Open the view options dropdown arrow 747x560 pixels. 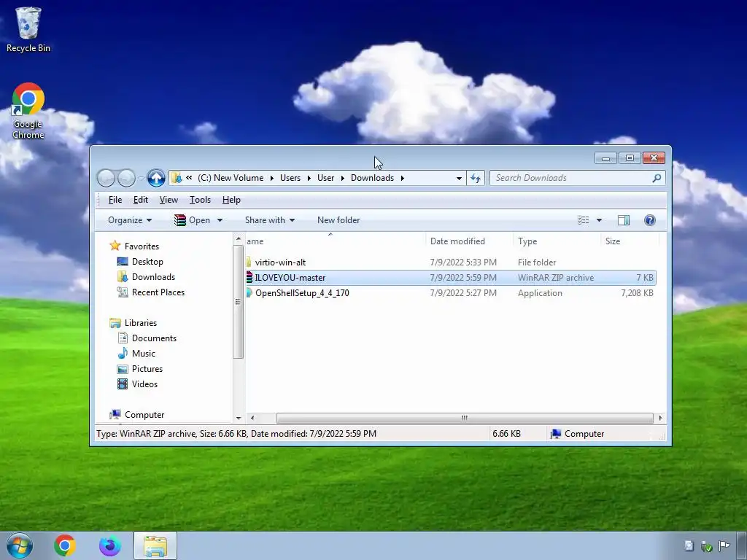pyautogui.click(x=600, y=220)
